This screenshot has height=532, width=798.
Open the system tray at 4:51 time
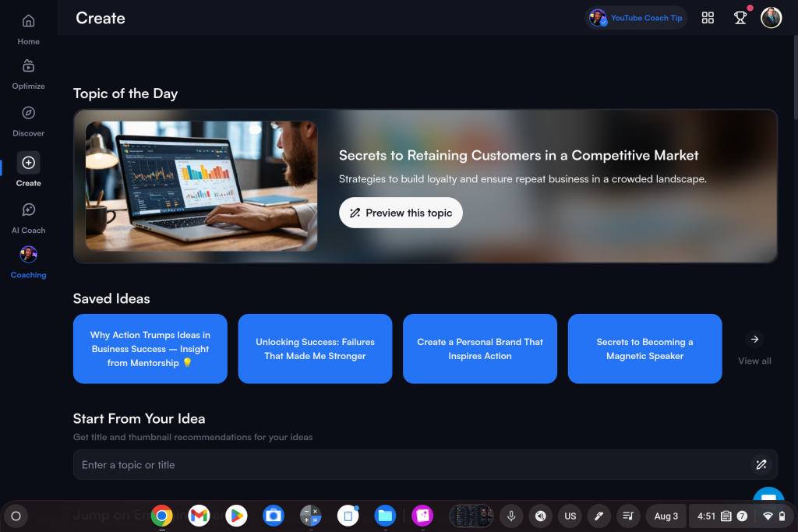[740, 516]
